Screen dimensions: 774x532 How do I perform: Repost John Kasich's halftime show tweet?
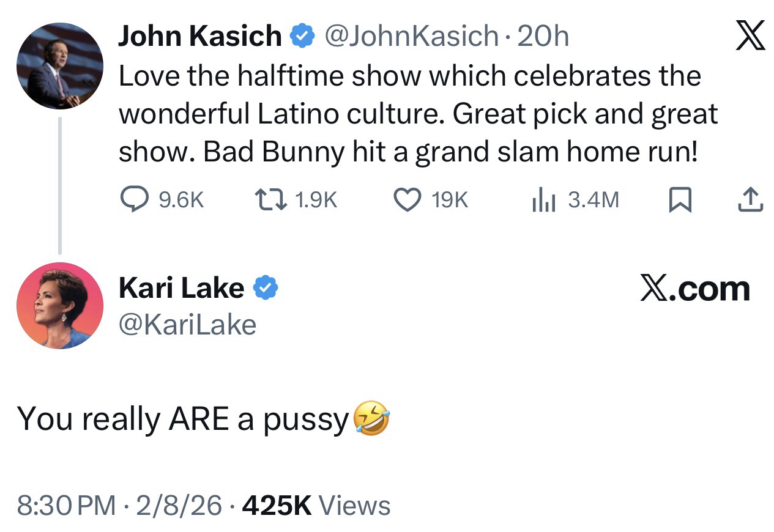coord(269,200)
